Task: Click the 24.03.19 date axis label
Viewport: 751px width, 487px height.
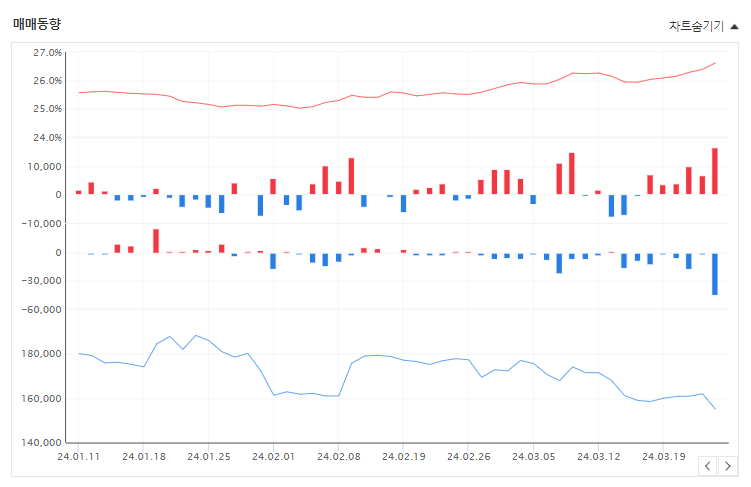Action: click(664, 456)
